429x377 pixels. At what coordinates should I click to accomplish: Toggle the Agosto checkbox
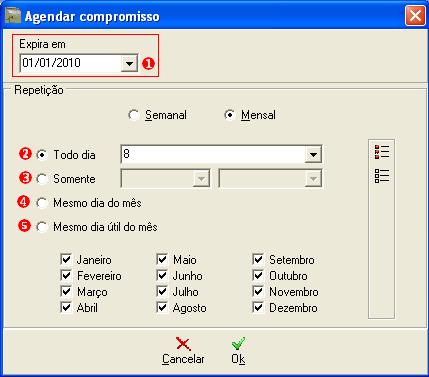pos(162,307)
